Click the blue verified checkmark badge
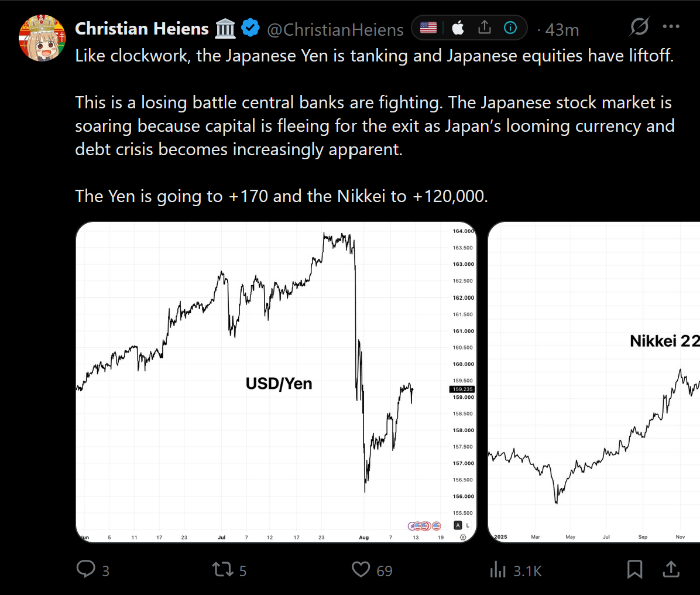 [250, 28]
